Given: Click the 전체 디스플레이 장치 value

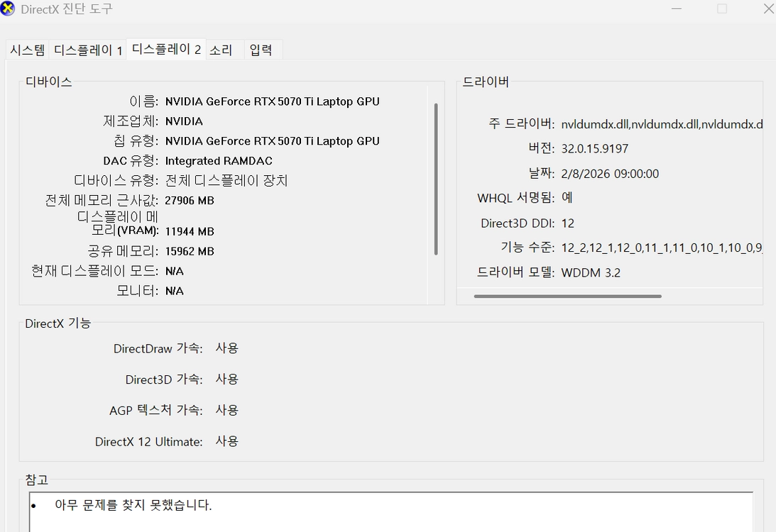Looking at the screenshot, I should (226, 180).
